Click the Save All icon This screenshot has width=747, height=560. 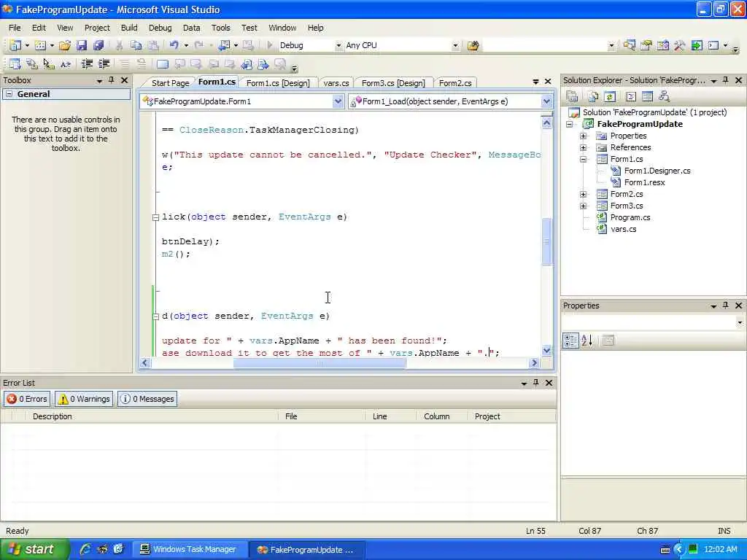[98, 45]
